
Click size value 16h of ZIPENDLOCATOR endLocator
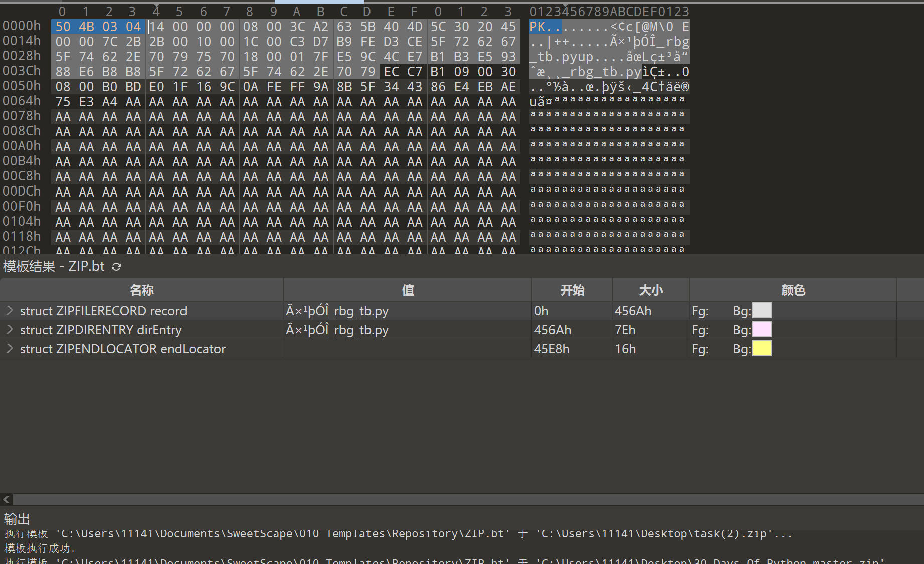pos(625,349)
